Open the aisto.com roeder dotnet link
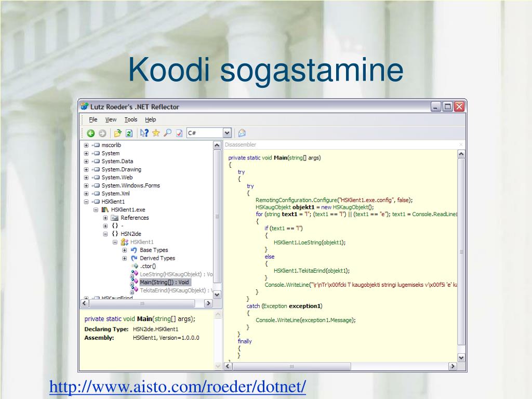Viewport: 532px width, 399px height. click(x=178, y=387)
